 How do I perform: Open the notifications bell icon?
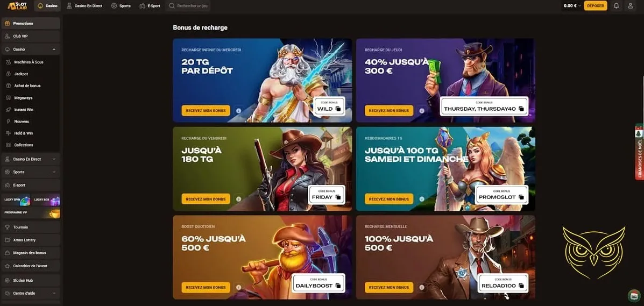(x=616, y=6)
